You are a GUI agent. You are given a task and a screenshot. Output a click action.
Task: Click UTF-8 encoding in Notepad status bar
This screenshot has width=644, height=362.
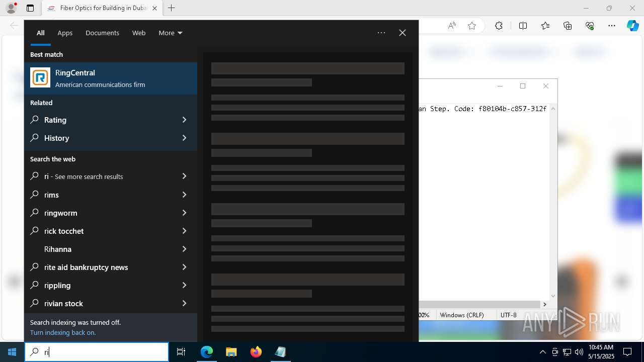coord(508,315)
